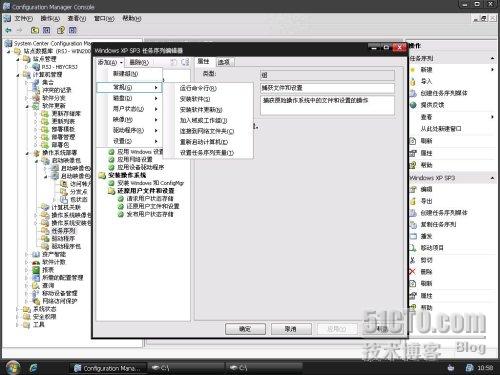This screenshot has height=375, width=500.
Task: Collapse the 操作系统部署 tree node
Action: coord(27,153)
